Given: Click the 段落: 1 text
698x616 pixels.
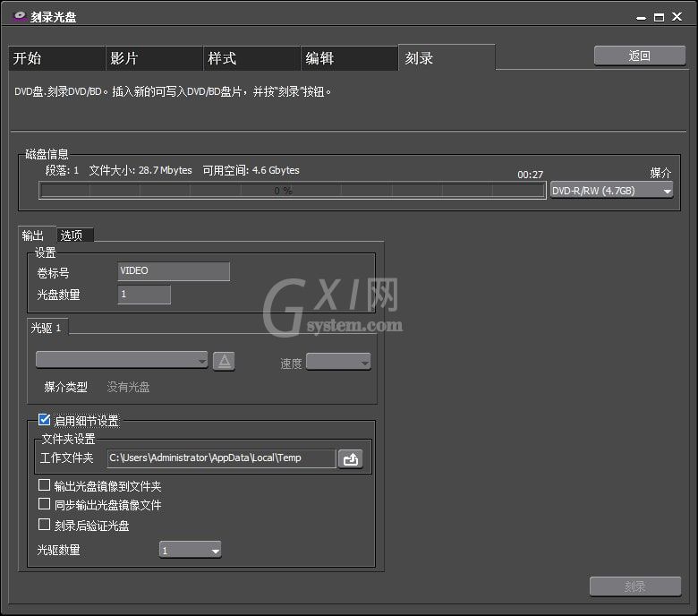Looking at the screenshot, I should pyautogui.click(x=62, y=170).
